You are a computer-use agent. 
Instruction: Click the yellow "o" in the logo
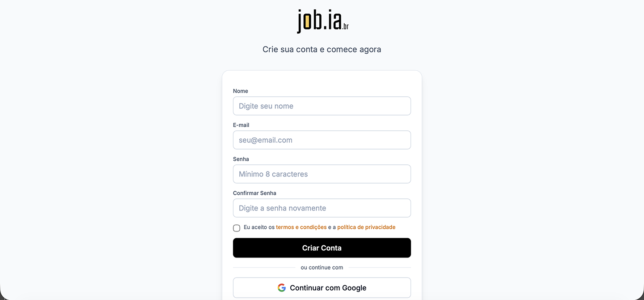tap(307, 22)
